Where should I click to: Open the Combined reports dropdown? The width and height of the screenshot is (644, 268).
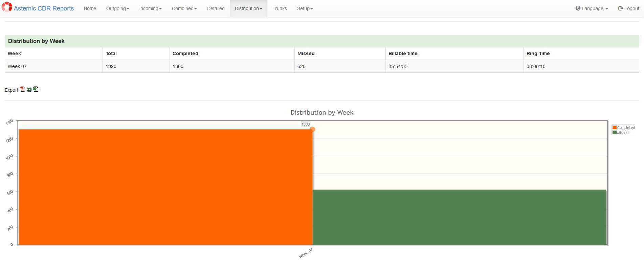184,8
